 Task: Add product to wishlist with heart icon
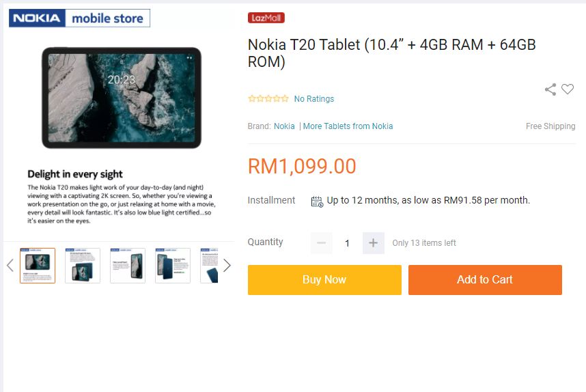[x=568, y=89]
